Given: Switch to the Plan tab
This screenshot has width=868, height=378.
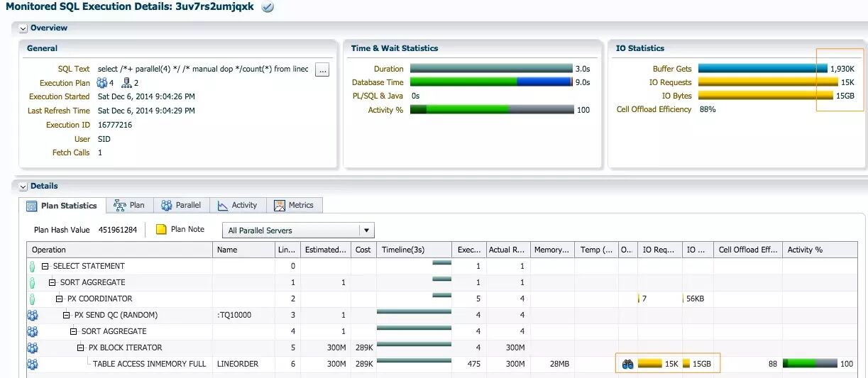Looking at the screenshot, I should 129,206.
